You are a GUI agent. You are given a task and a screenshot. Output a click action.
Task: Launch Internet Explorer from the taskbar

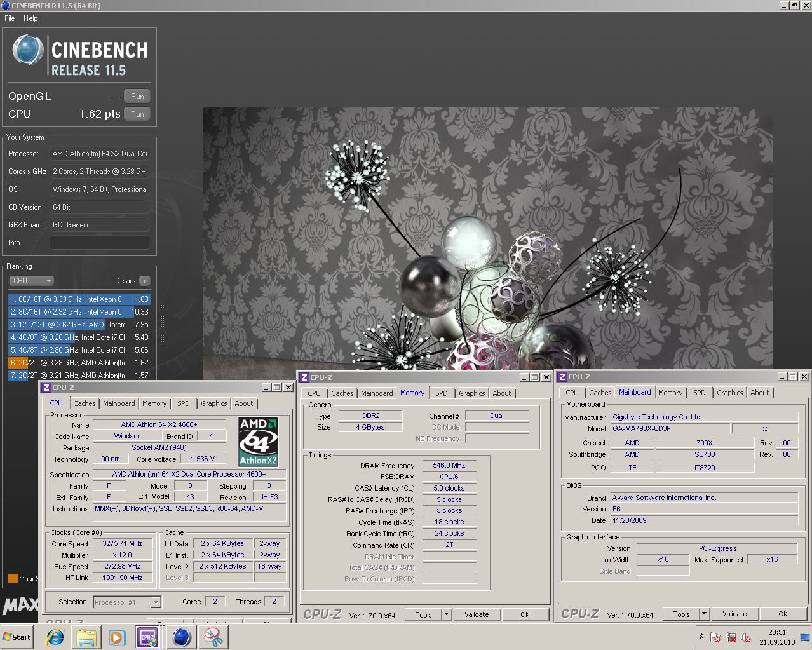coord(55,637)
